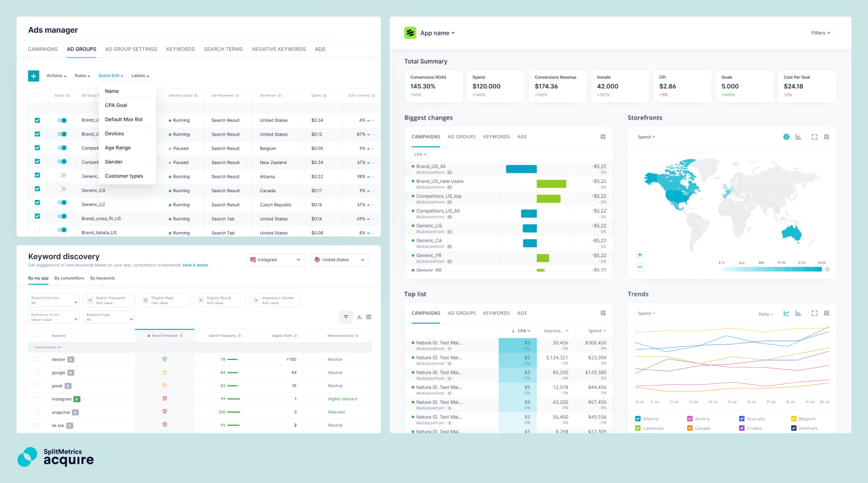The height and width of the screenshot is (483, 868).
Task: Open grid settings icon in Biggest changes
Action: [x=603, y=137]
